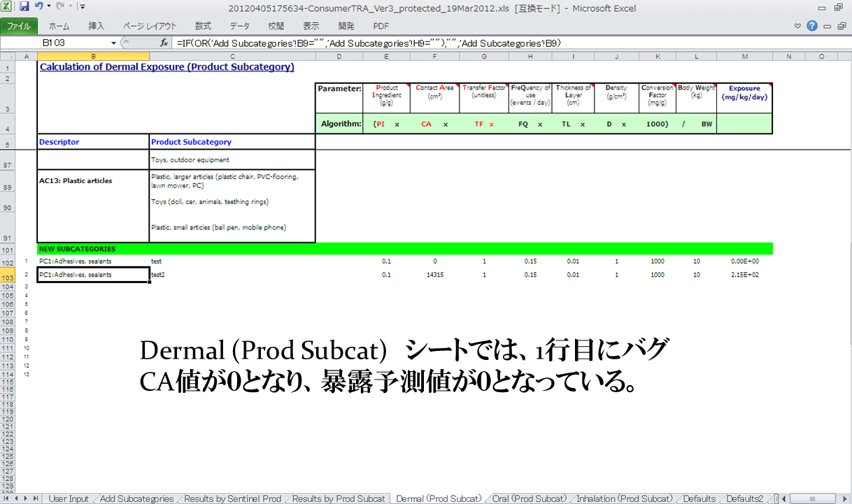Select the Save icon on the Quick Access Toolbar
Viewport: 852px width, 504px height.
click(x=24, y=6)
